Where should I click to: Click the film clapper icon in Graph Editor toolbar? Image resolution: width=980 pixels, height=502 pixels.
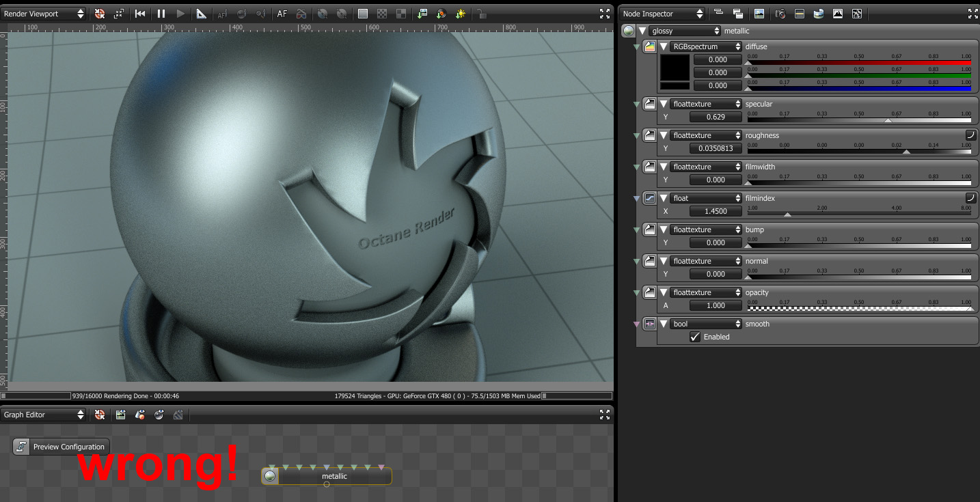point(121,415)
